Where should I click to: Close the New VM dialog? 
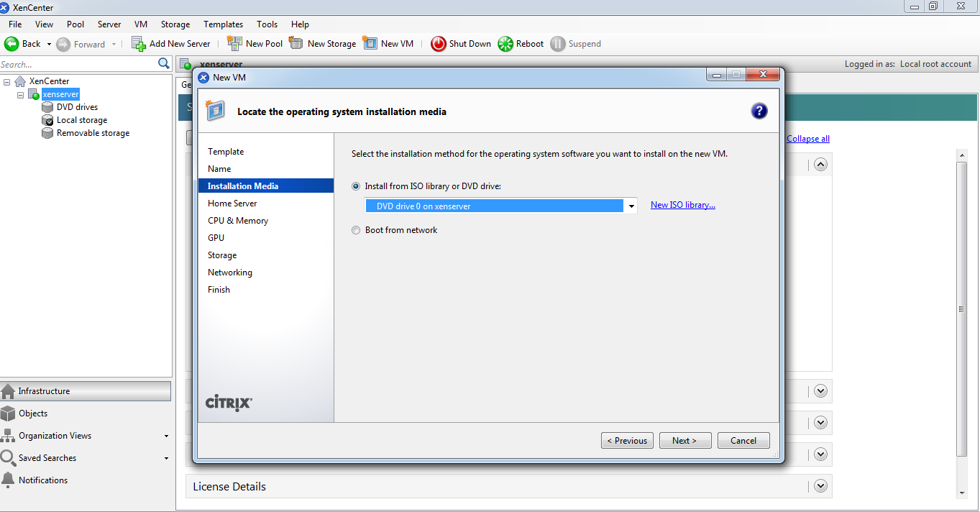[762, 75]
